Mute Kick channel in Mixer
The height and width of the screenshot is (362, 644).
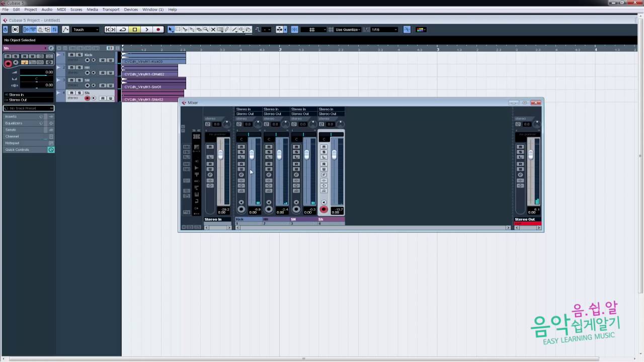click(242, 147)
